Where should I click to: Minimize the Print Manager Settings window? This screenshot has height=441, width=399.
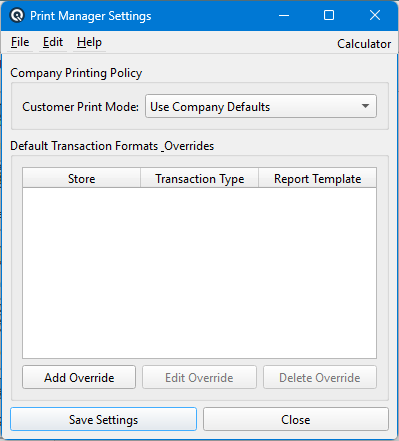pos(284,15)
